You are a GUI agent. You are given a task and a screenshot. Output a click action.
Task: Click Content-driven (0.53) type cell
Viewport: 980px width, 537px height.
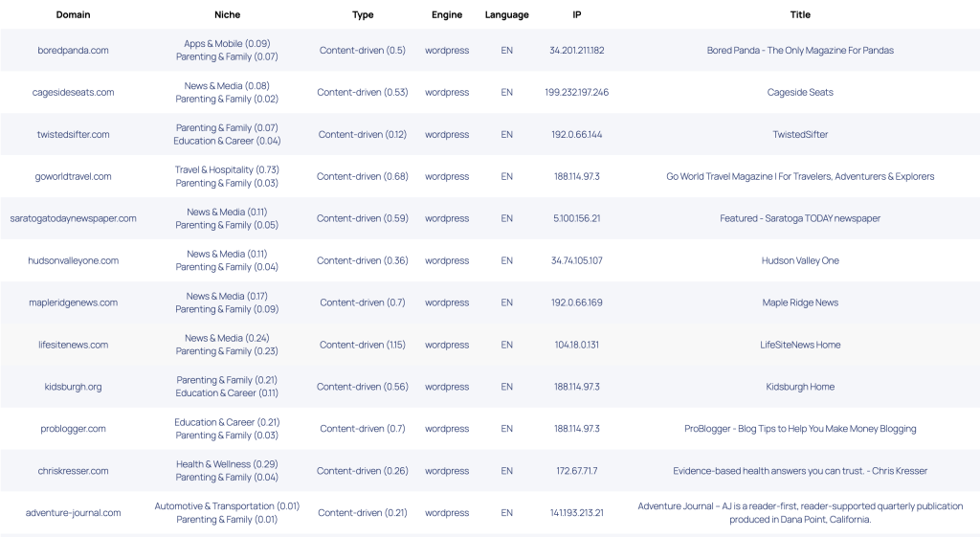pyautogui.click(x=363, y=92)
